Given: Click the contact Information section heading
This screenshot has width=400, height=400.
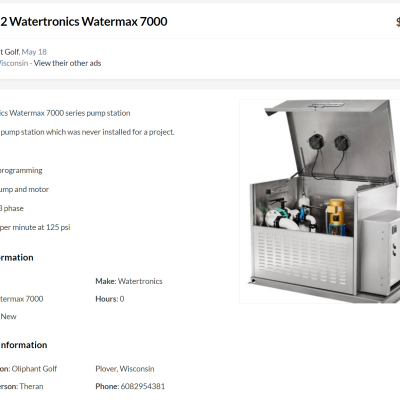Looking at the screenshot, I should [23, 345].
